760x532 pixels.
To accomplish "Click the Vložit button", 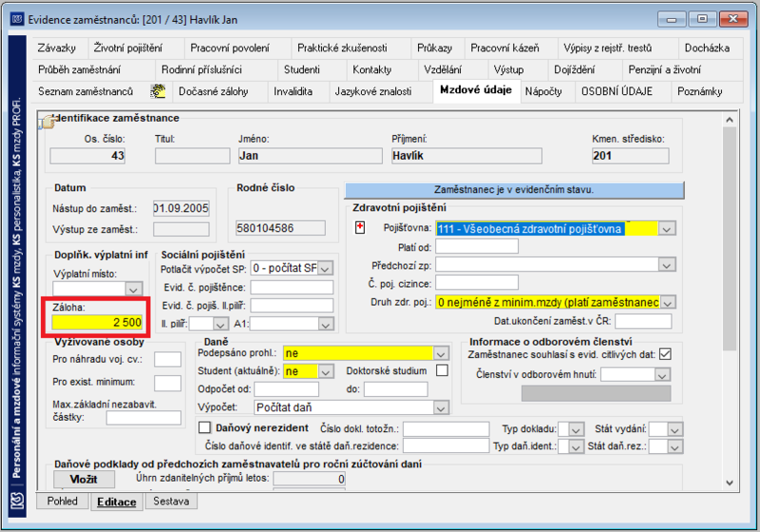I will click(84, 479).
